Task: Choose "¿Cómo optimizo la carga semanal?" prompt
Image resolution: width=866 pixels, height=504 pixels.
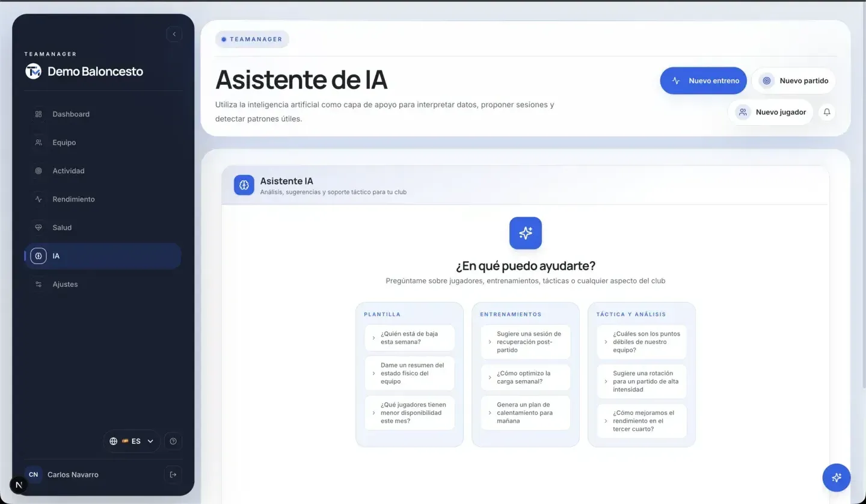Action: (526, 377)
